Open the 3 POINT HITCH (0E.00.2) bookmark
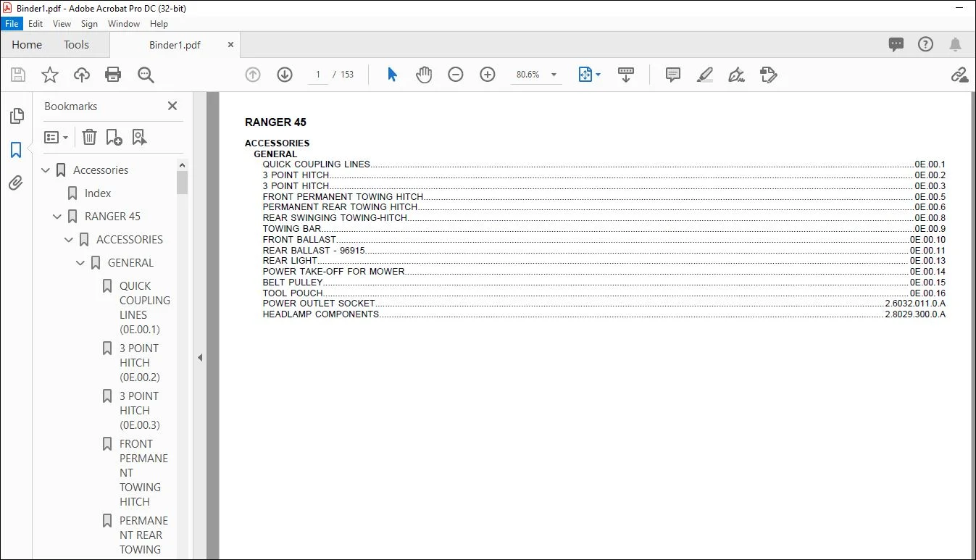Screen dimensions: 976x560 coord(140,363)
